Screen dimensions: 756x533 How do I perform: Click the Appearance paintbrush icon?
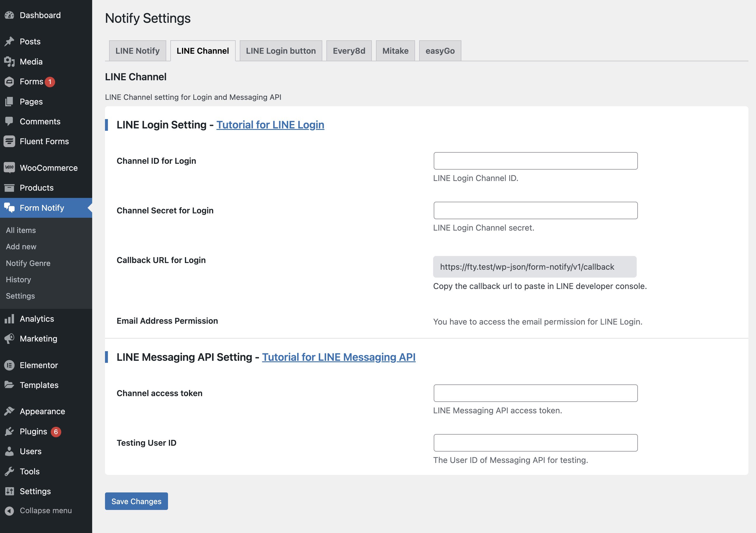pos(9,411)
